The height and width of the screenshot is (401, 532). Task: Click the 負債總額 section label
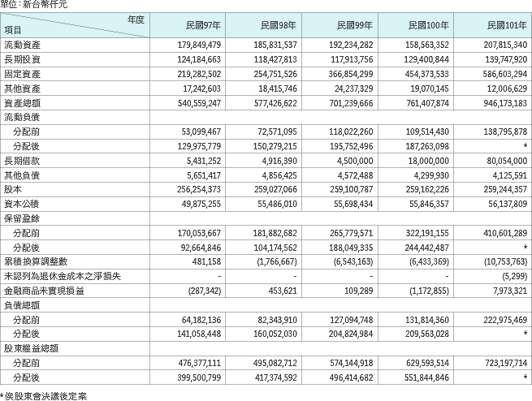pyautogui.click(x=22, y=305)
